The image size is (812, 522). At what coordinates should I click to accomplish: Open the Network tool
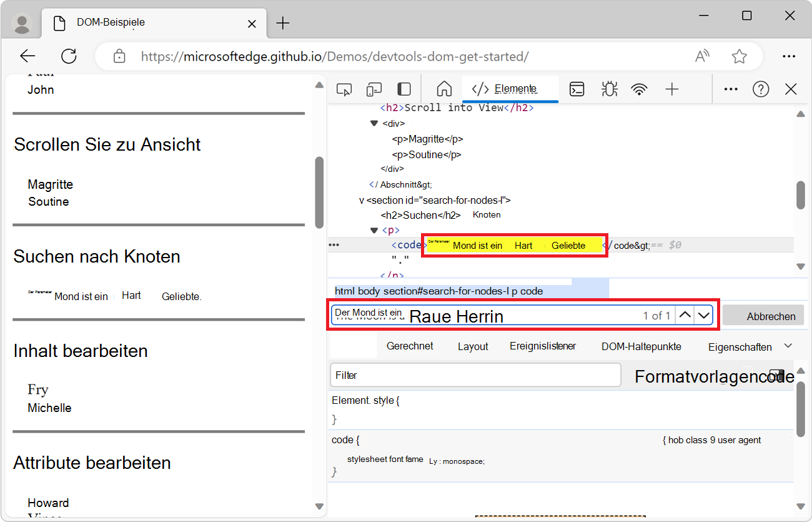tap(639, 89)
